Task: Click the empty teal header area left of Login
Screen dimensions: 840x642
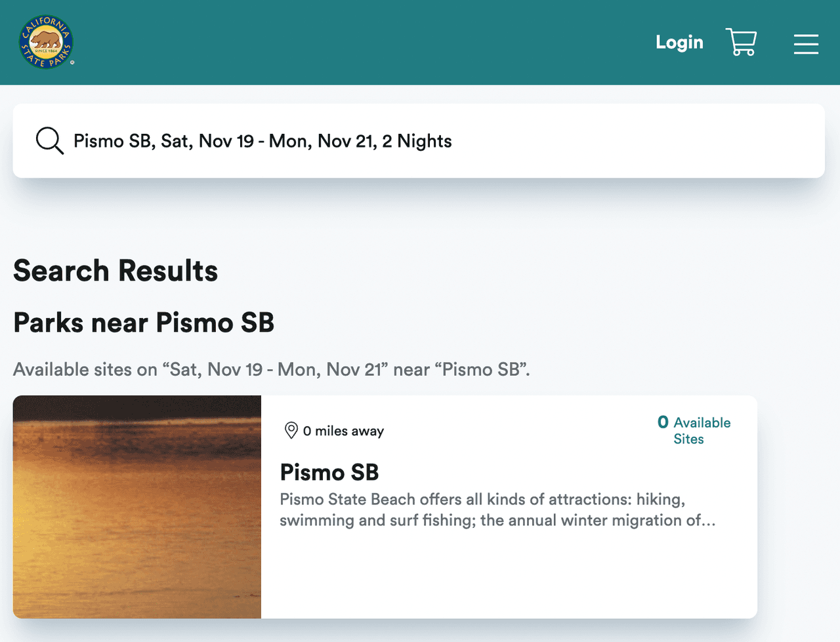Action: (361, 43)
